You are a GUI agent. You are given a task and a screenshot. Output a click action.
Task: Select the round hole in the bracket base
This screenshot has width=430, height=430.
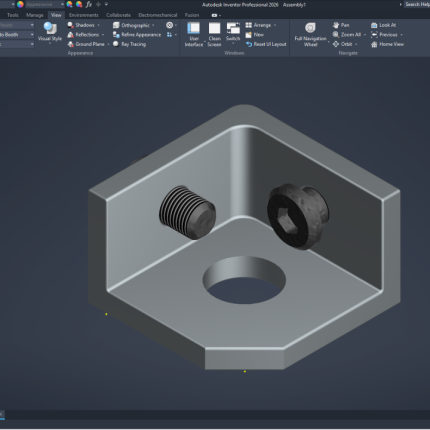(244, 280)
